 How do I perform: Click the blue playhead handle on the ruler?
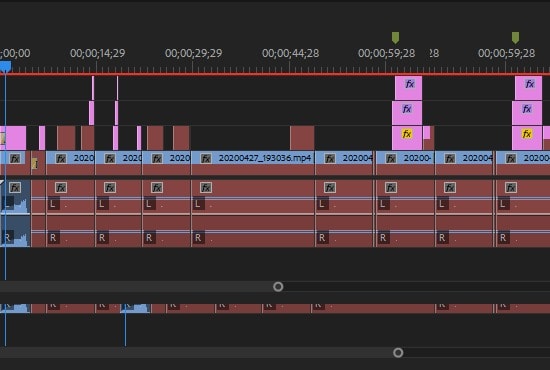click(x=5, y=66)
